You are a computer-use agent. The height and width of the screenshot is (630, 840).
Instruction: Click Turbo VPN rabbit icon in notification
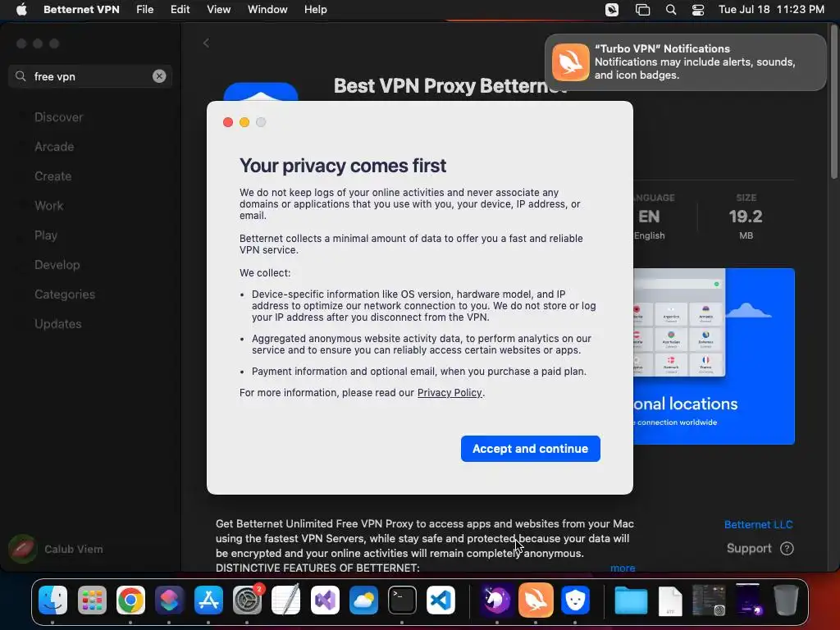[x=571, y=62]
